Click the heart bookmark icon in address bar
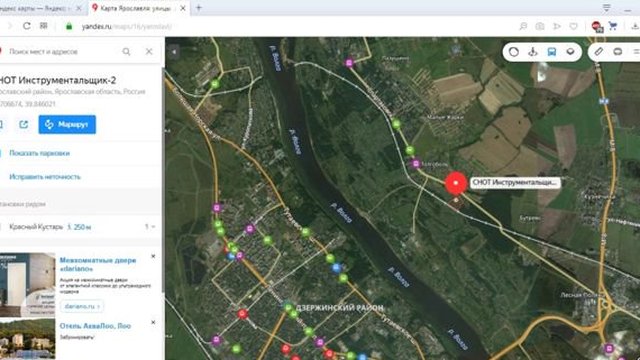 573,26
